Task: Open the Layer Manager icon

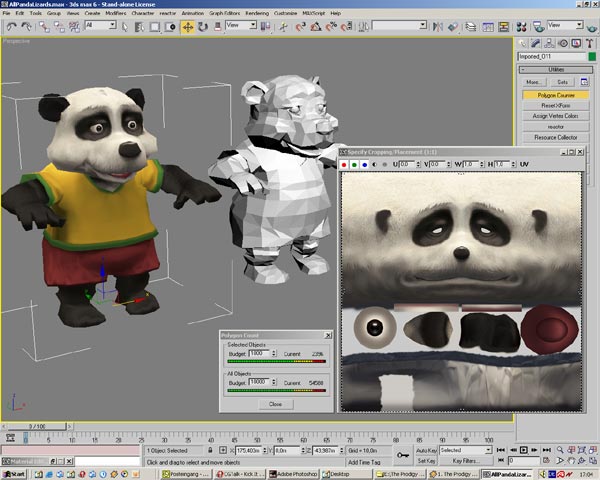Action: 471,26
